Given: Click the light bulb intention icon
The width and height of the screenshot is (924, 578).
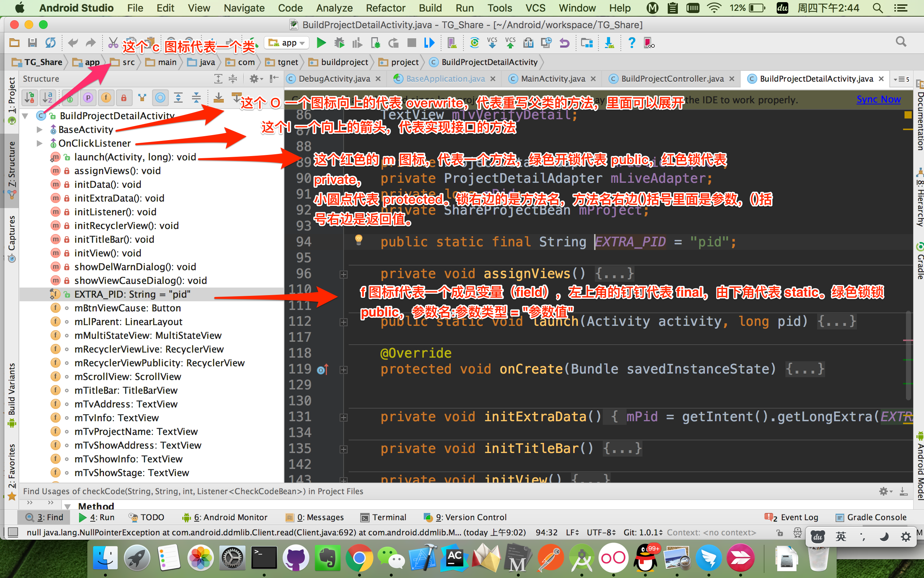Looking at the screenshot, I should (x=358, y=240).
